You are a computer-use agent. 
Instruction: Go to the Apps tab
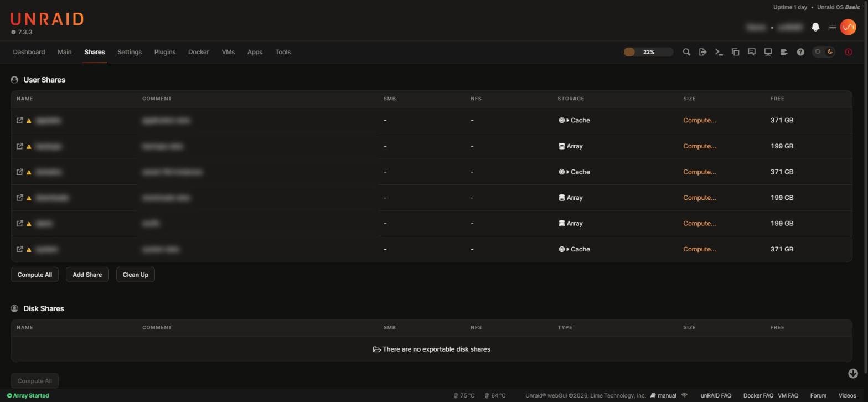click(x=255, y=52)
